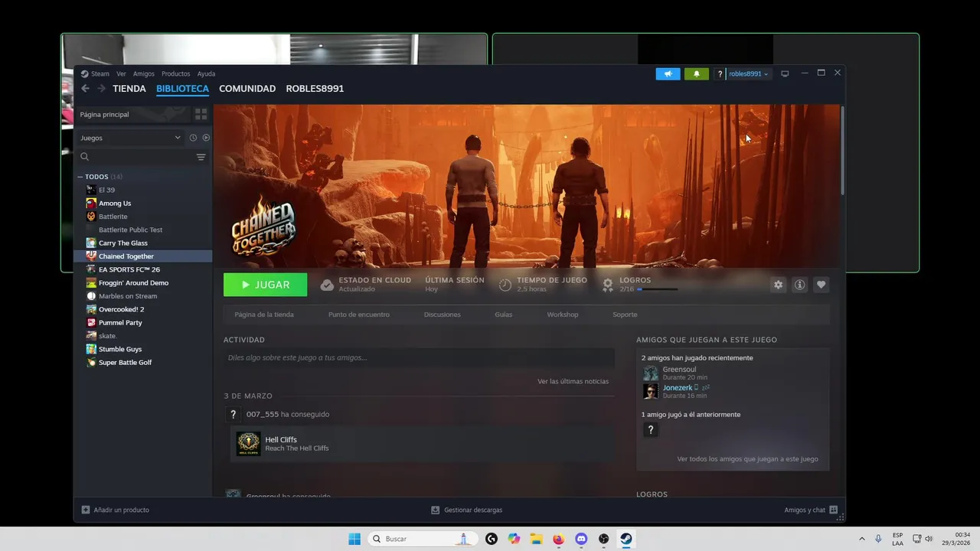Image resolution: width=980 pixels, height=551 pixels.
Task: Go forward with the right arrow
Action: (x=101, y=89)
